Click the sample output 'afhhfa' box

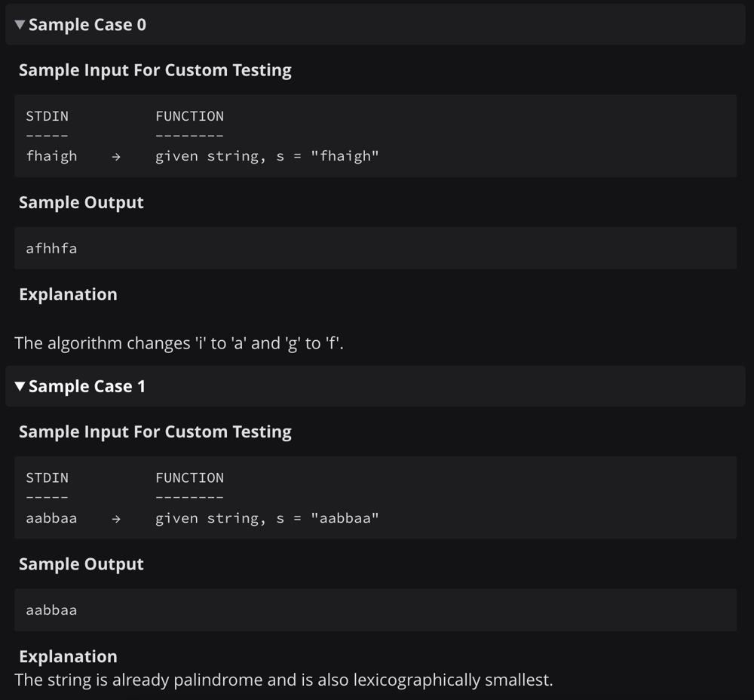(x=375, y=248)
